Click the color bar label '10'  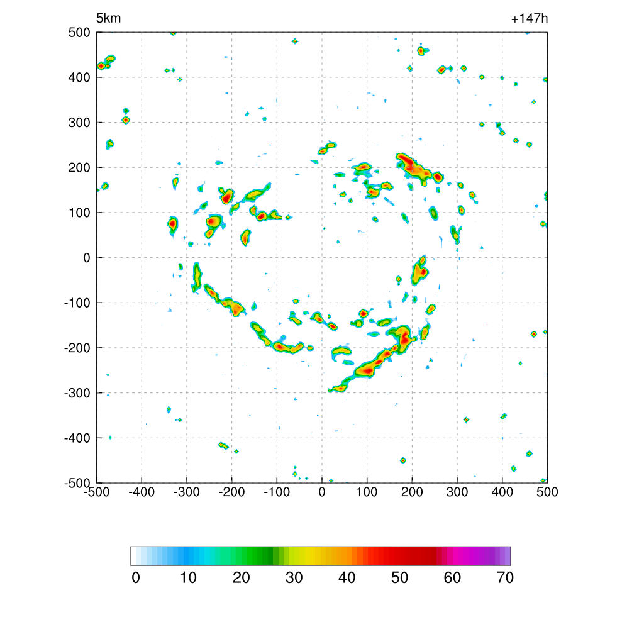[189, 578]
